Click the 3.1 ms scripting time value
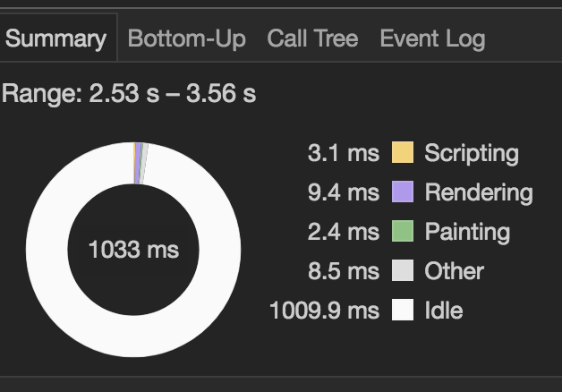Image resolution: width=562 pixels, height=392 pixels. point(344,153)
